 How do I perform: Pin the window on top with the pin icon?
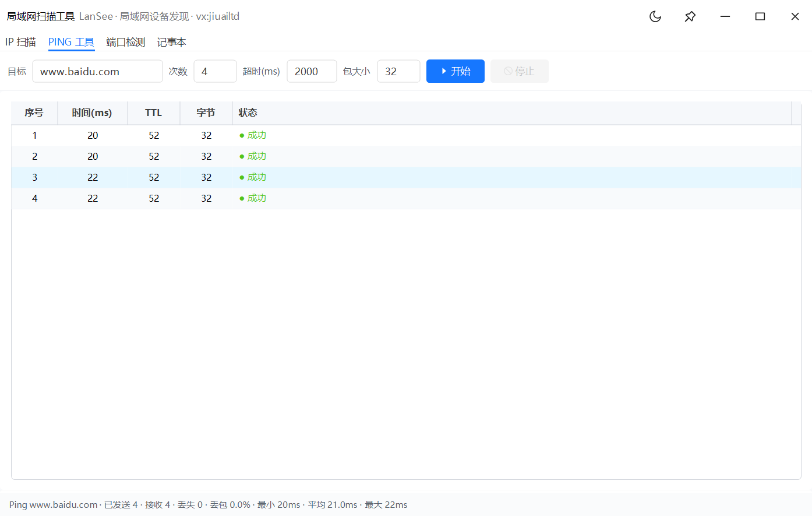click(690, 16)
